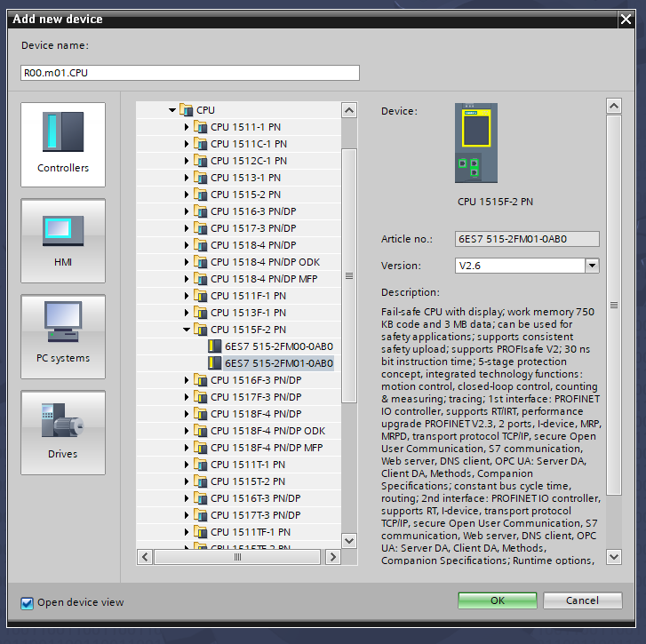Select the PC systems category
The height and width of the screenshot is (644, 646).
point(63,337)
